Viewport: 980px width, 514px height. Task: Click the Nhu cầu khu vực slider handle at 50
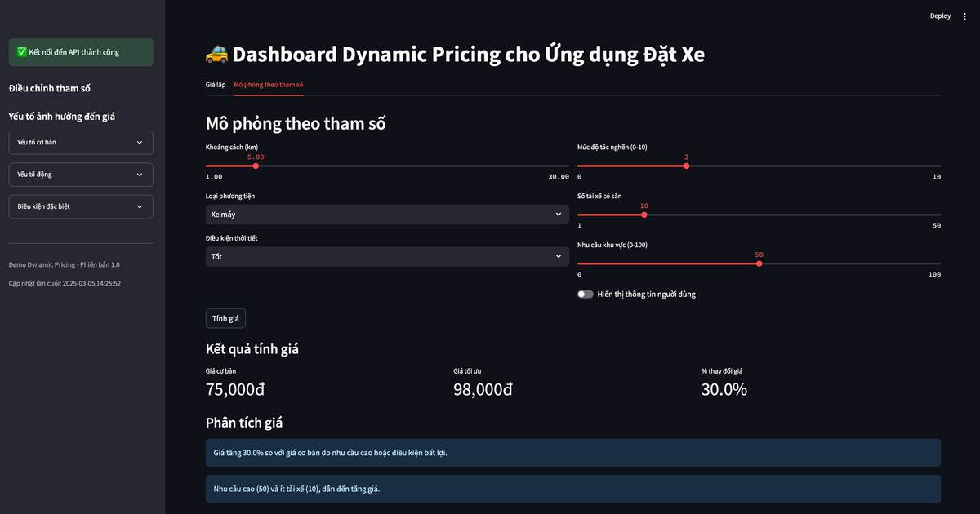pos(759,264)
